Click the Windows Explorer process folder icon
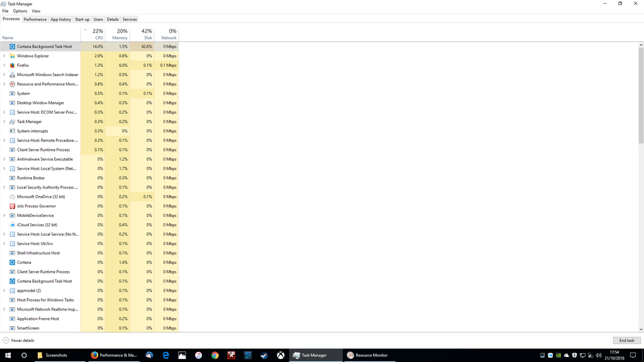 (x=13, y=56)
